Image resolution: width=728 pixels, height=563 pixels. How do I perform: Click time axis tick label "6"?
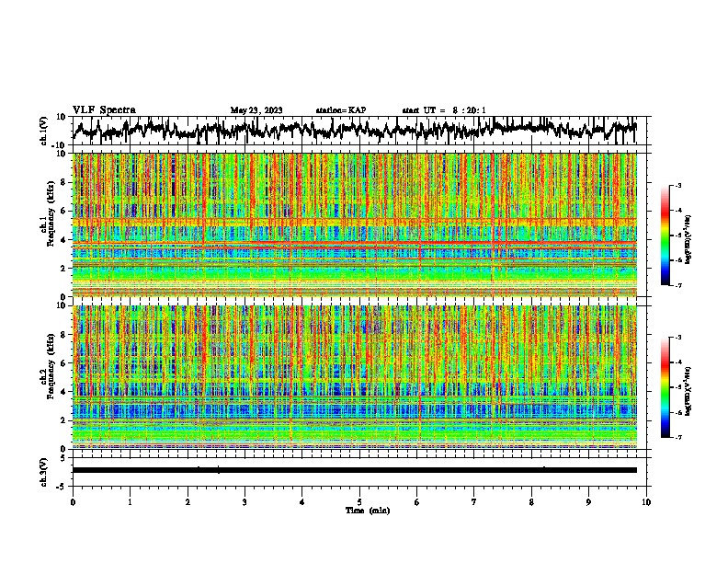coord(417,502)
